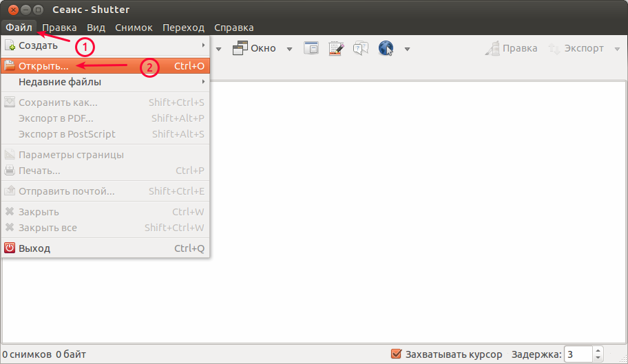Click the X icon beside Закрыть
The width and height of the screenshot is (628, 364).
click(10, 212)
